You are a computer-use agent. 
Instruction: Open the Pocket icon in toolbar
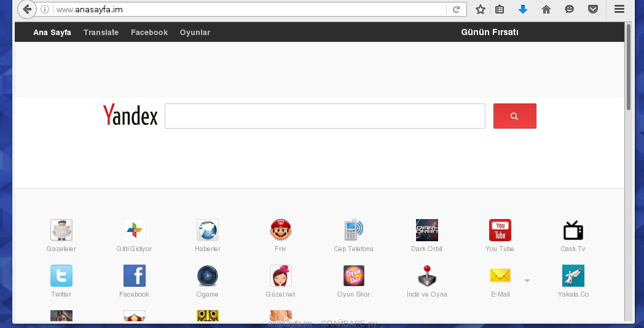tap(593, 9)
